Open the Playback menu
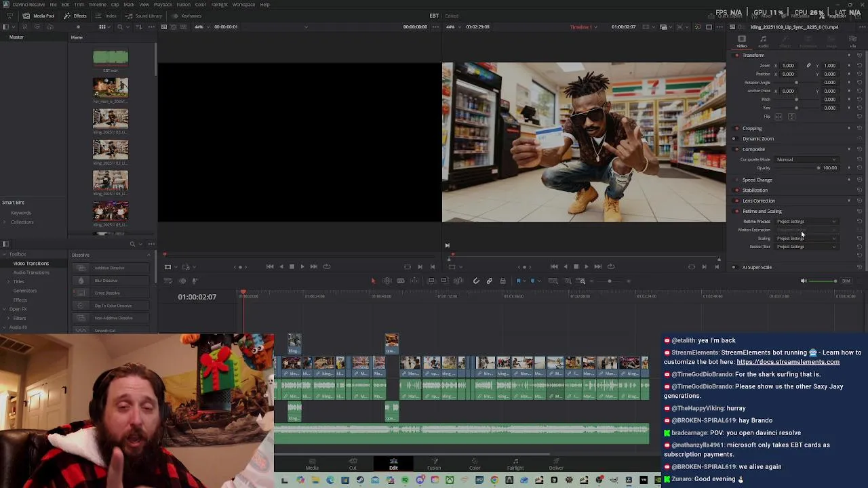The height and width of the screenshot is (488, 868). 163,5
